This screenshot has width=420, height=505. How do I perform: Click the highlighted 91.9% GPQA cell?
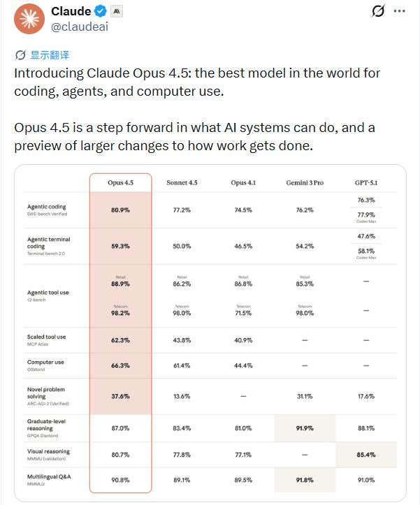click(x=305, y=428)
